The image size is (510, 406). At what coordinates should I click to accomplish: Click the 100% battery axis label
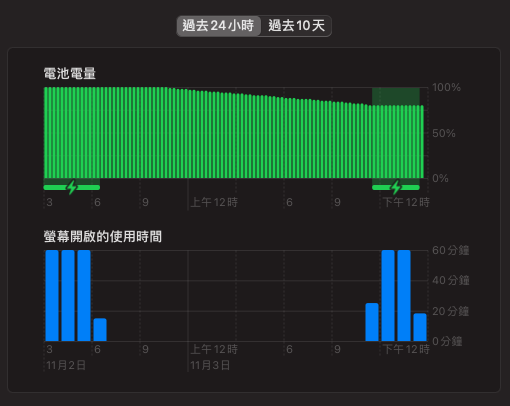(446, 88)
